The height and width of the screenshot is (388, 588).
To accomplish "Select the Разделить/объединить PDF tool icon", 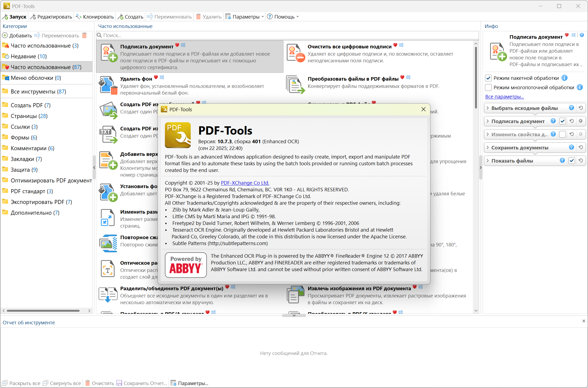I will pyautogui.click(x=108, y=295).
